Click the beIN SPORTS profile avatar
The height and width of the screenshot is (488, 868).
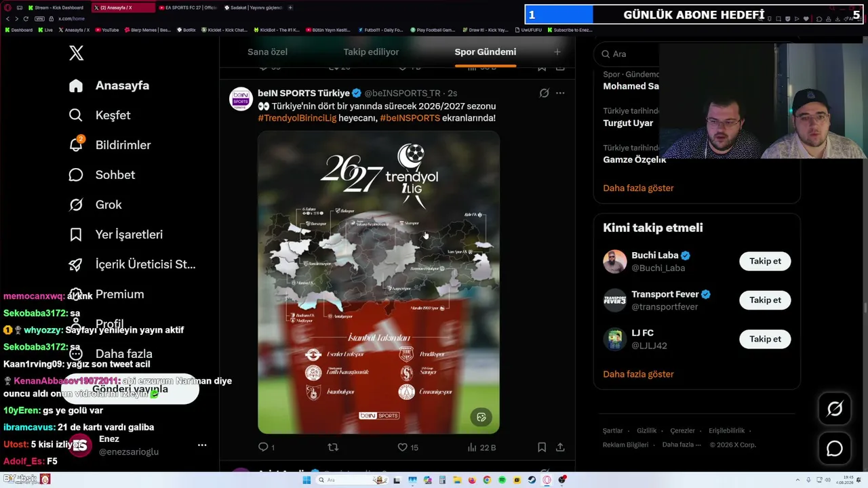(x=241, y=98)
